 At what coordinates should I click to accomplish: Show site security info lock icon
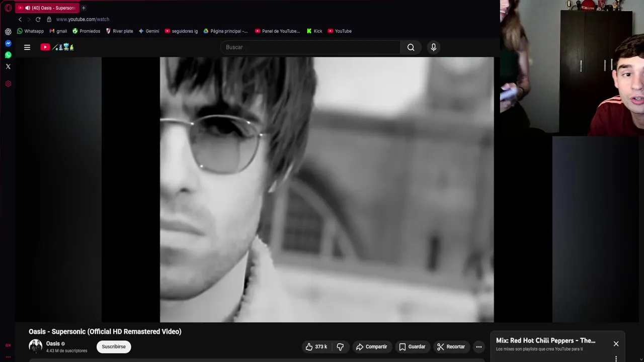[49, 19]
